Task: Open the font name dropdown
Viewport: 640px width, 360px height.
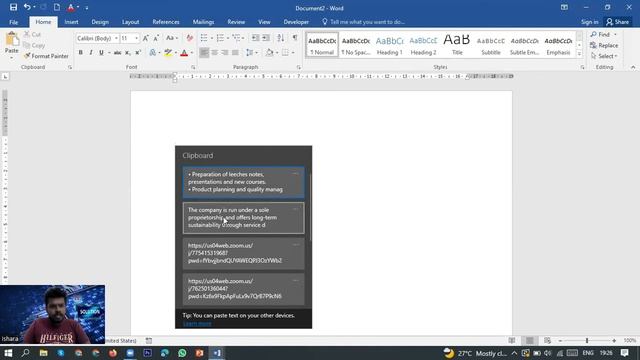Action: [x=116, y=38]
